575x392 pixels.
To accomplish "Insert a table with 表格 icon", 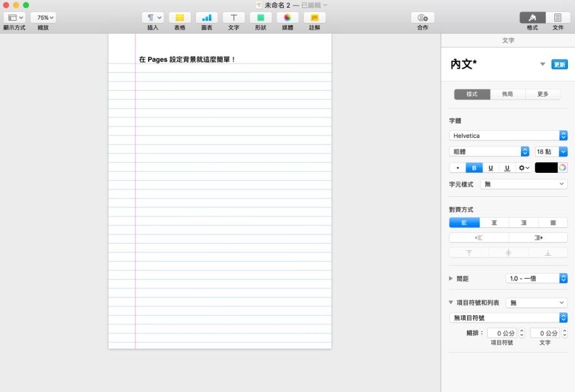I will 179,17.
